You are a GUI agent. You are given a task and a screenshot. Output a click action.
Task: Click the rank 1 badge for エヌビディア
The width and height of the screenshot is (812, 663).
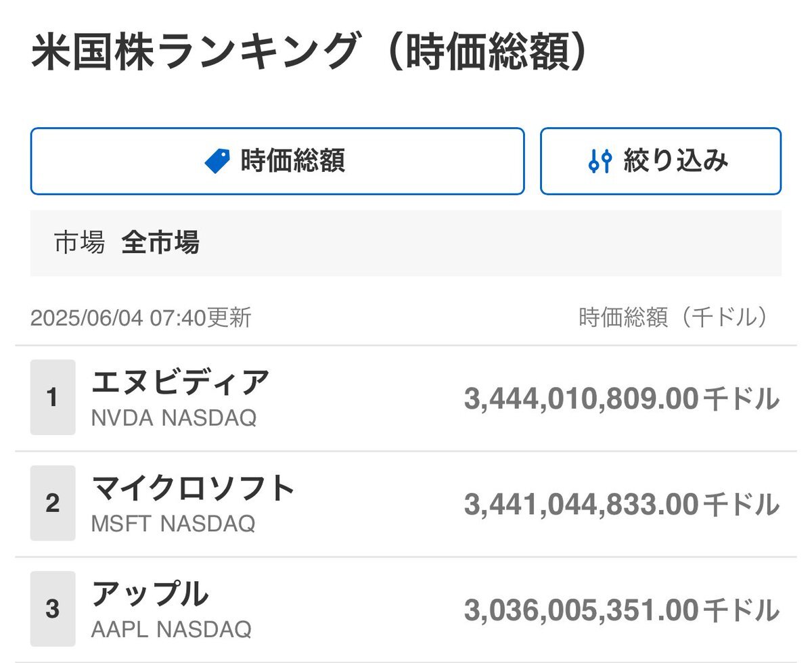tap(53, 398)
